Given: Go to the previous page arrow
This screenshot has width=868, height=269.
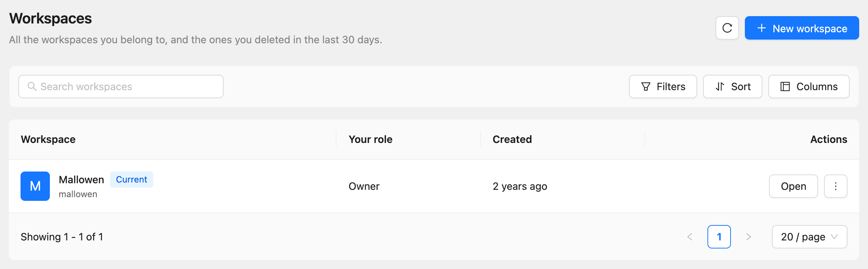Looking at the screenshot, I should click(690, 237).
